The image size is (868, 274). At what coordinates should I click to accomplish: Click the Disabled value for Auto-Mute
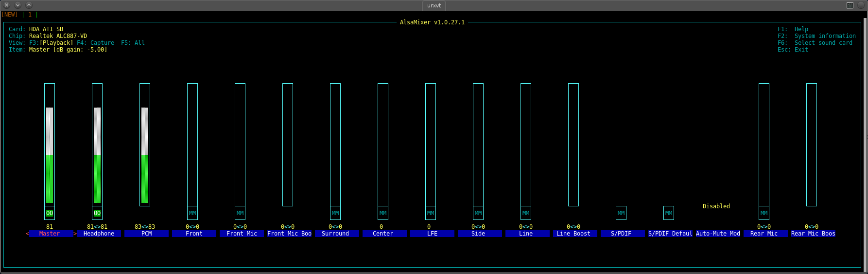716,206
